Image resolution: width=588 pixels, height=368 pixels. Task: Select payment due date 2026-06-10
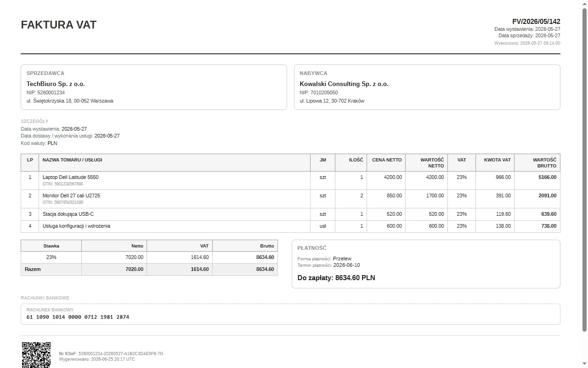pyautogui.click(x=347, y=265)
